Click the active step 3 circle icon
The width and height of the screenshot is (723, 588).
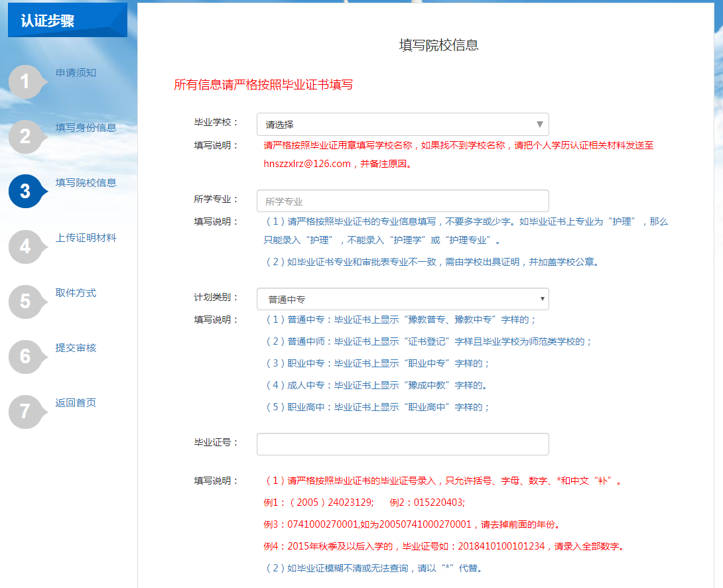click(25, 192)
